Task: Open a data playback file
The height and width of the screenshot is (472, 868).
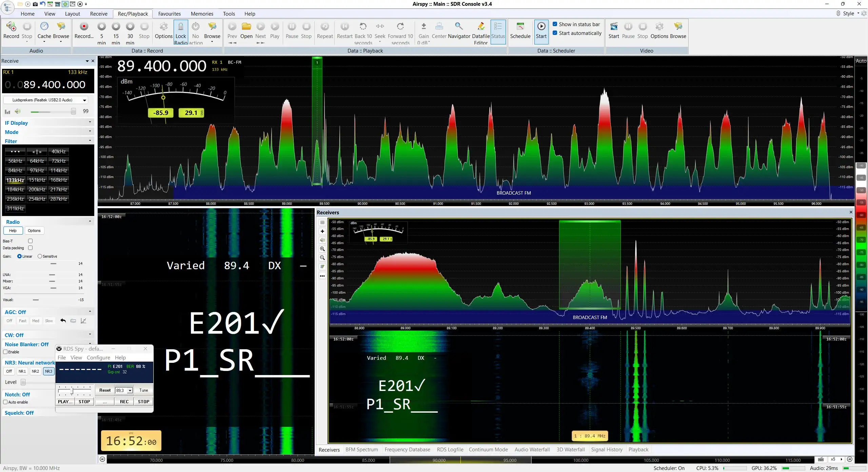Action: (246, 30)
